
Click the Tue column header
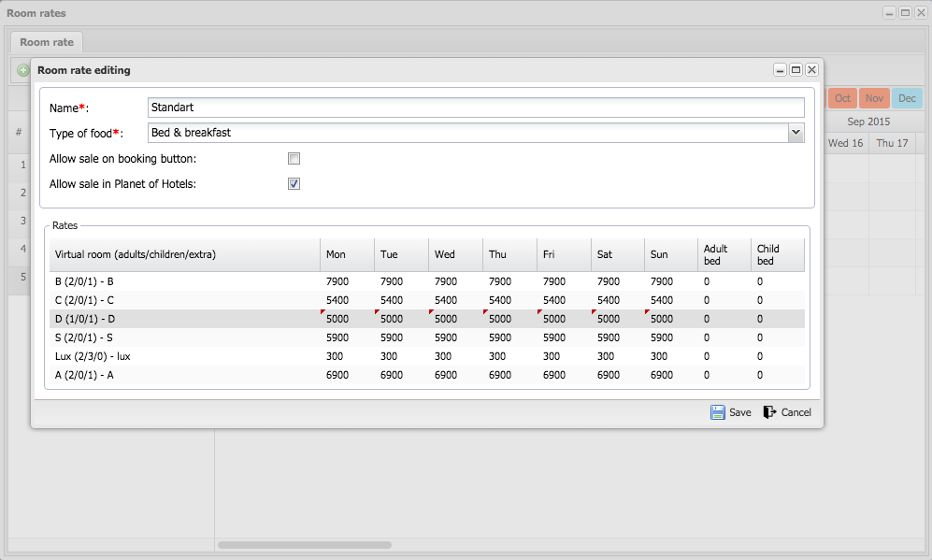(x=401, y=255)
